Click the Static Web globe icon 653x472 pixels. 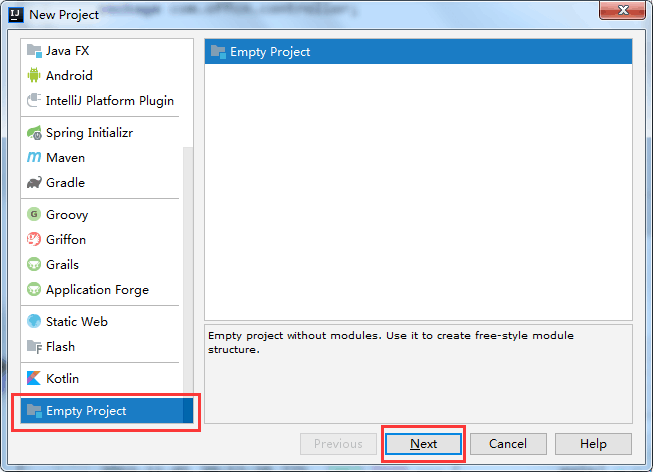[x=34, y=321]
